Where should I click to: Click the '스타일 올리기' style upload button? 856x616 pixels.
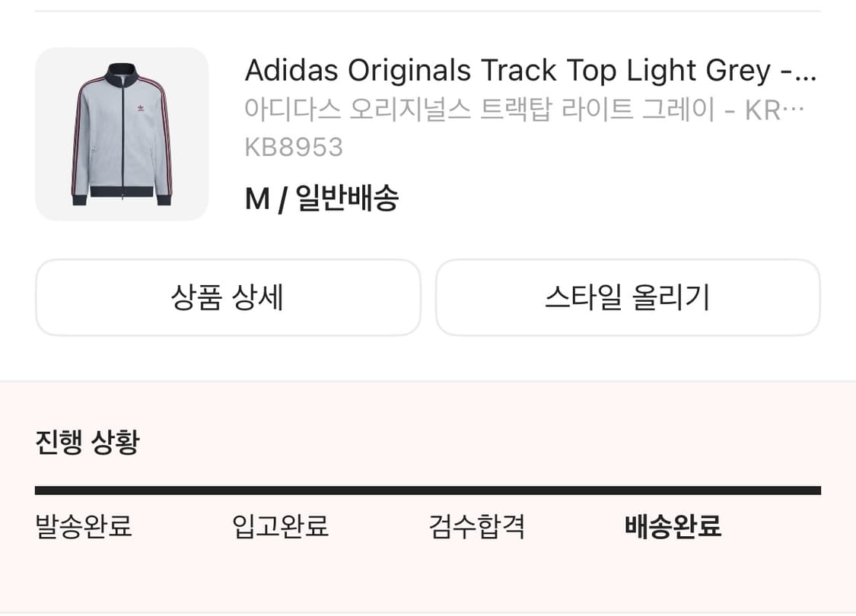tap(628, 297)
